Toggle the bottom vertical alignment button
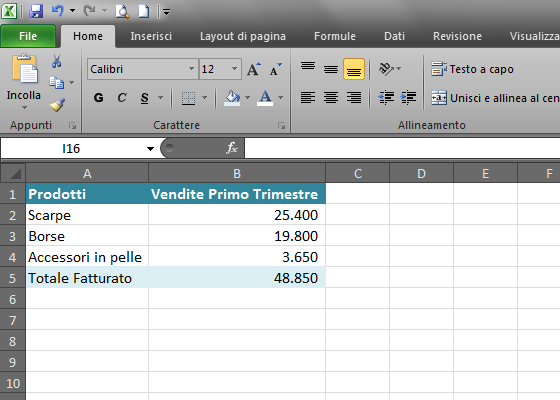 [354, 69]
